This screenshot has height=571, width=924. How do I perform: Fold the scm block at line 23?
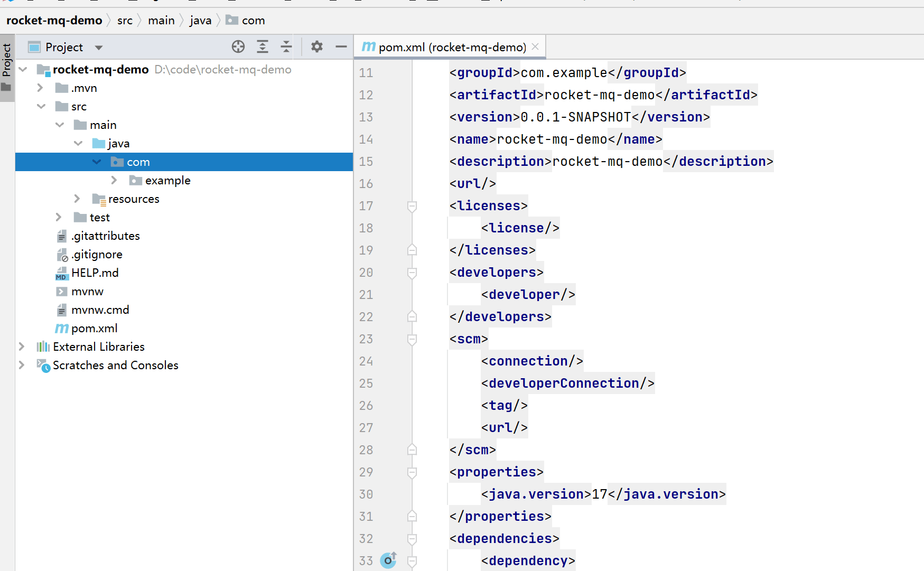412,339
